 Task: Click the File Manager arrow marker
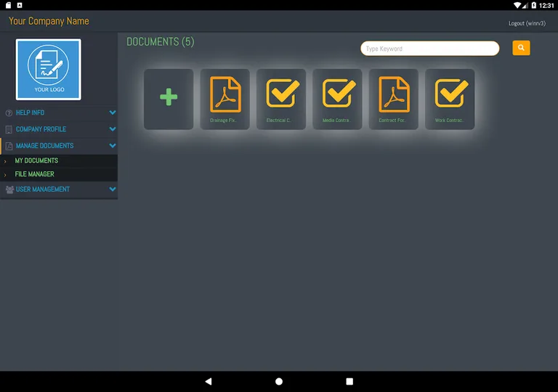click(x=5, y=175)
